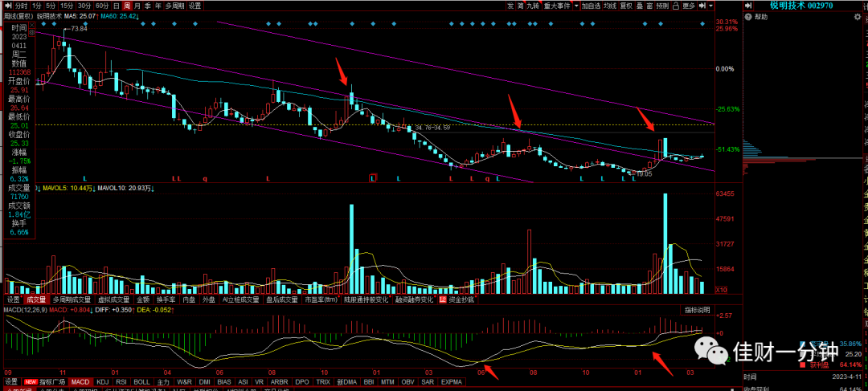Image resolution: width=868 pixels, height=391 pixels.
Task: Select the 60分 period
Action: click(x=102, y=6)
